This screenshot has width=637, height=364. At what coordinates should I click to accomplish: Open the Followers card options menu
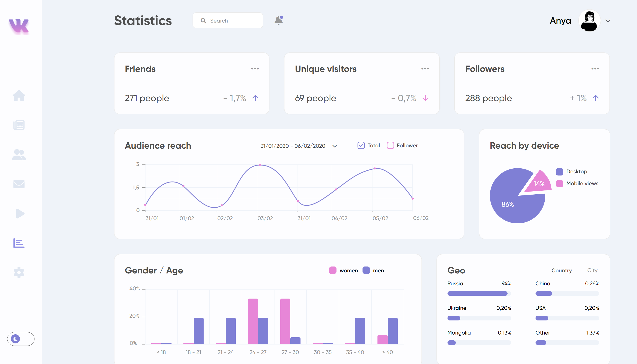coord(595,68)
